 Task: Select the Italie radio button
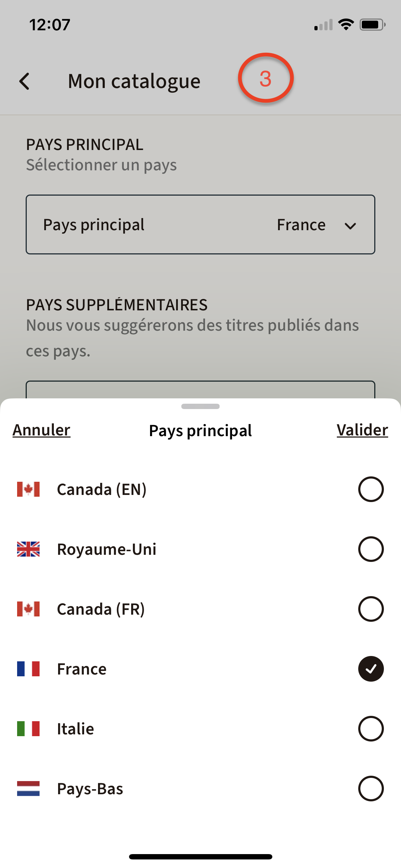[371, 729]
